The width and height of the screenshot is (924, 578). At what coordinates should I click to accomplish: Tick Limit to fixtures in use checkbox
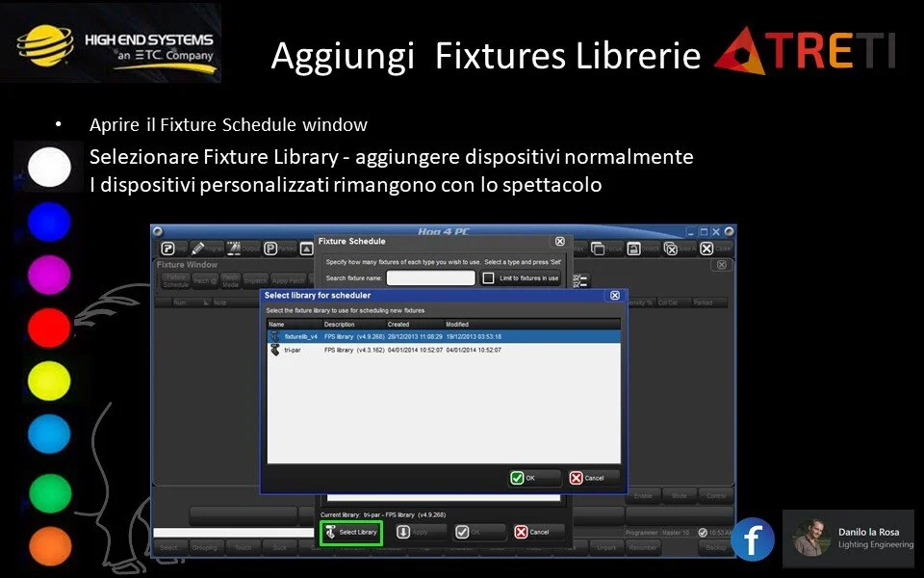489,277
